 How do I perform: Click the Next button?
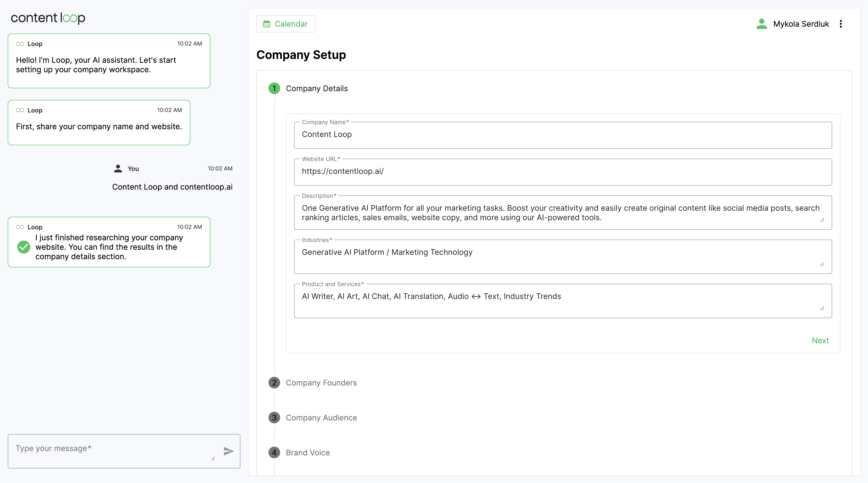click(x=820, y=340)
